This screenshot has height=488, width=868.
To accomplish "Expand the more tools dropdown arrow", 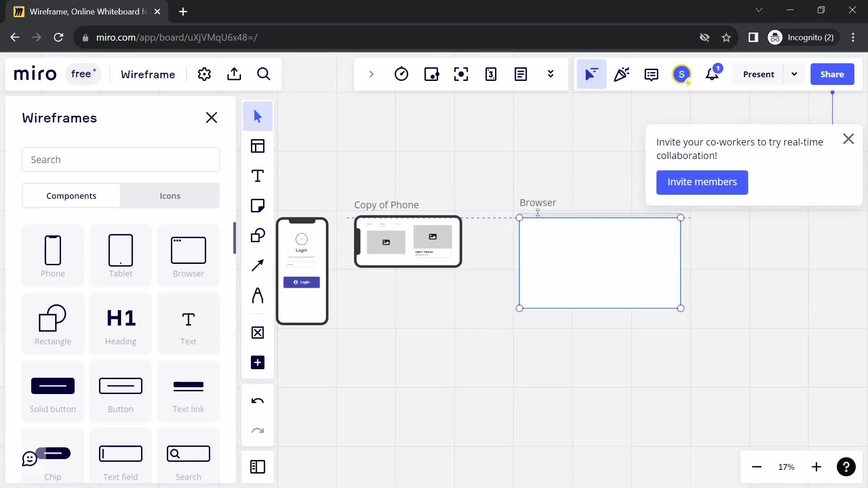I will pos(551,74).
